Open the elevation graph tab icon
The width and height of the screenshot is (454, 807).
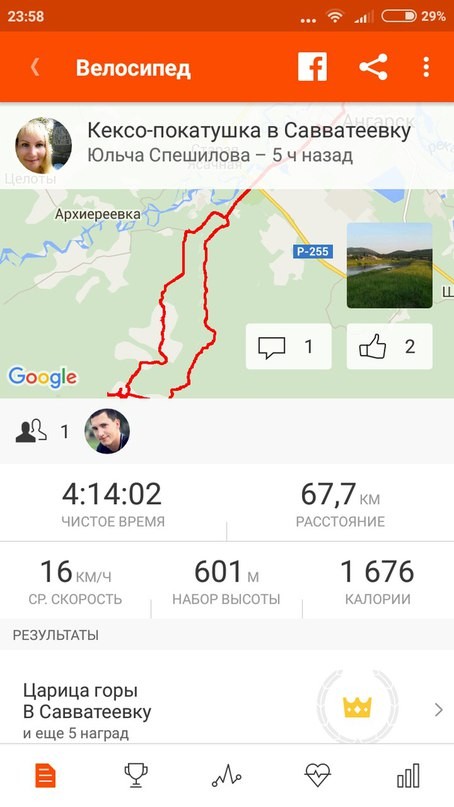click(x=226, y=776)
